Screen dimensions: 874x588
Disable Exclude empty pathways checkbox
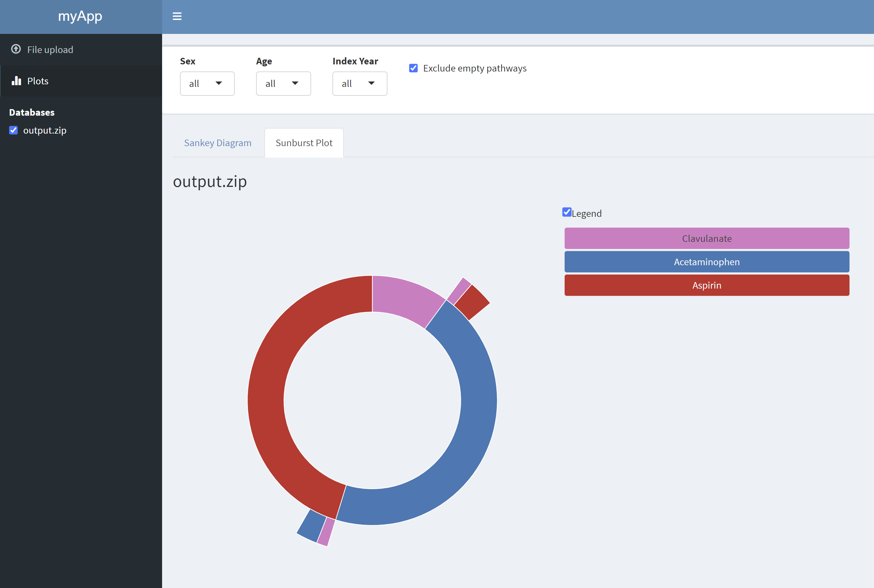pos(413,68)
